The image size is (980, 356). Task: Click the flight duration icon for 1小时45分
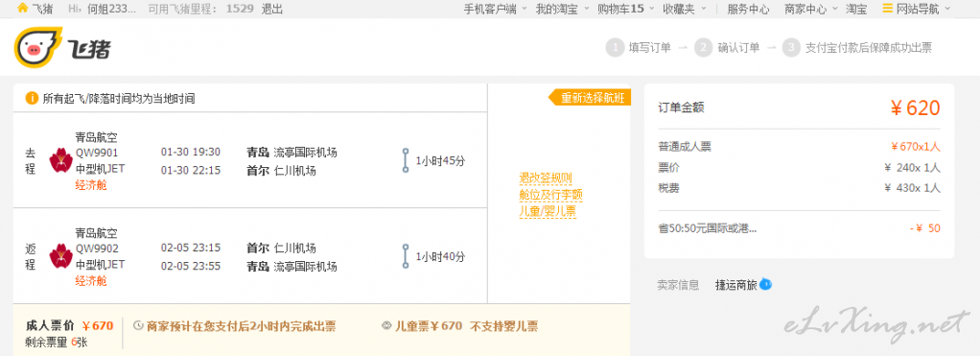[x=406, y=161]
